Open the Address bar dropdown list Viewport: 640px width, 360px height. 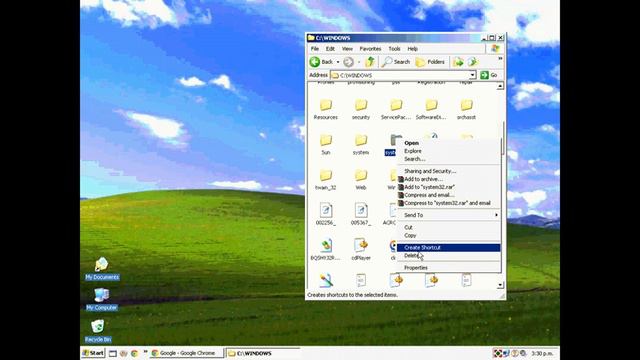472,75
